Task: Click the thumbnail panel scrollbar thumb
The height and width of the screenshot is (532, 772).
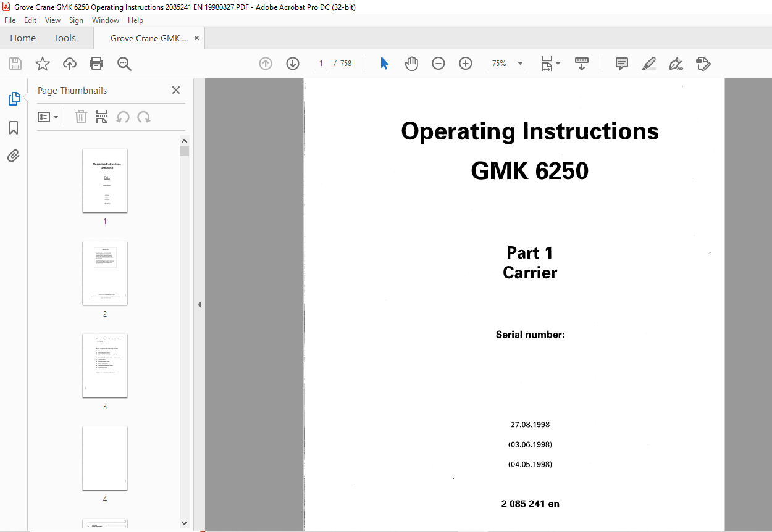Action: [x=185, y=151]
